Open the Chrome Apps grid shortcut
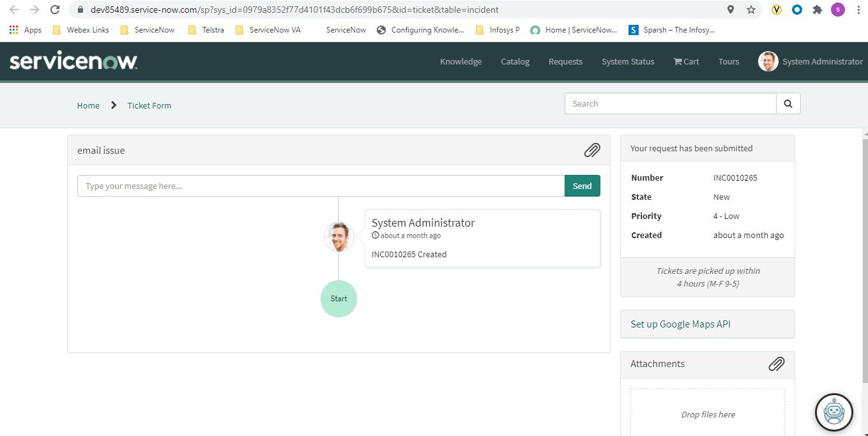The width and height of the screenshot is (868, 436). [14, 30]
